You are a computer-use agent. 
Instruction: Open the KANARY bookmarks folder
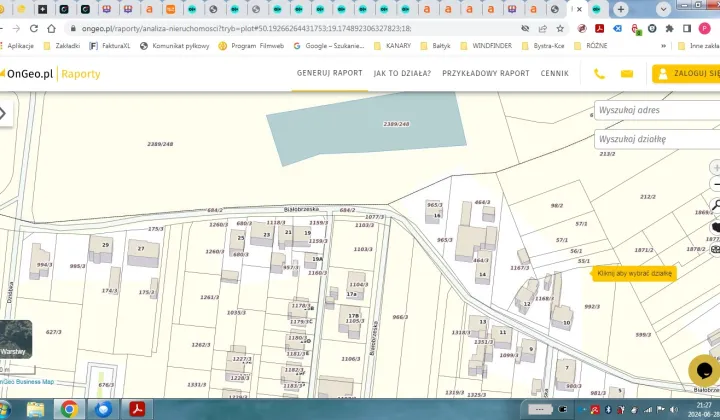click(x=392, y=46)
